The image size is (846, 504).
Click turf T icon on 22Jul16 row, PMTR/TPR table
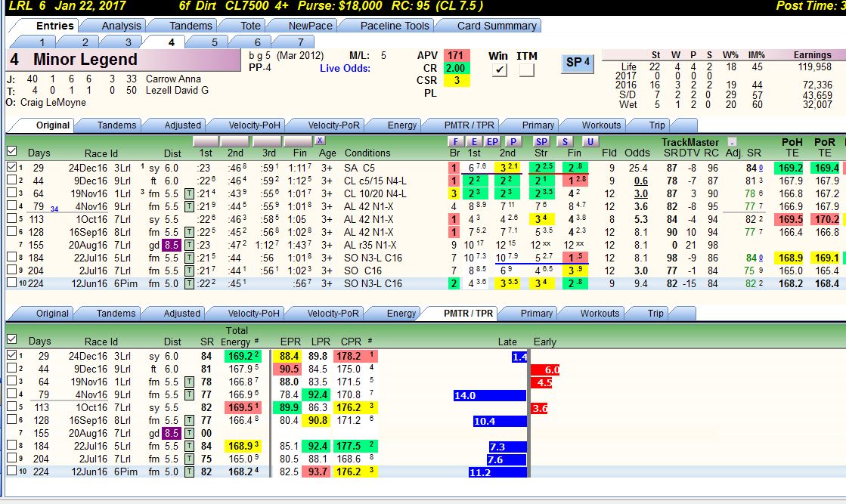click(189, 447)
